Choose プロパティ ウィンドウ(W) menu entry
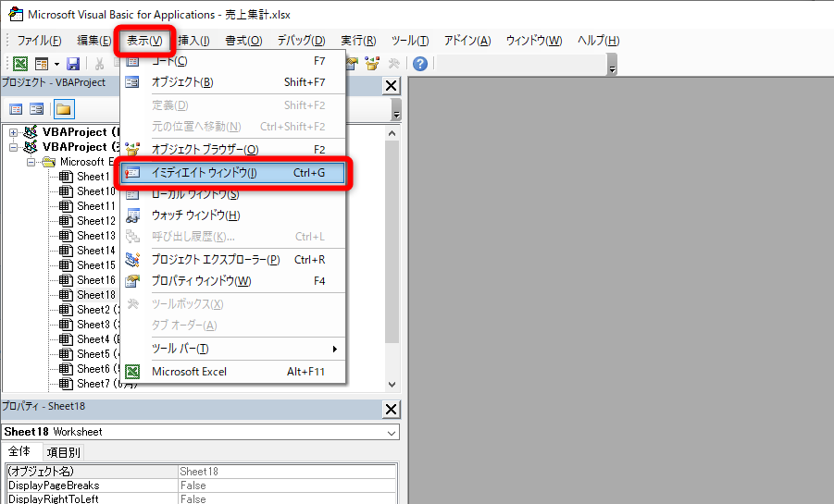Screen dimensions: 834x504 pos(233,281)
